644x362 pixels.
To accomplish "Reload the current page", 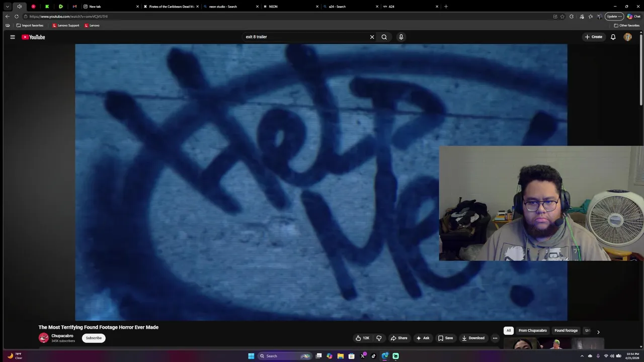I will tap(17, 16).
